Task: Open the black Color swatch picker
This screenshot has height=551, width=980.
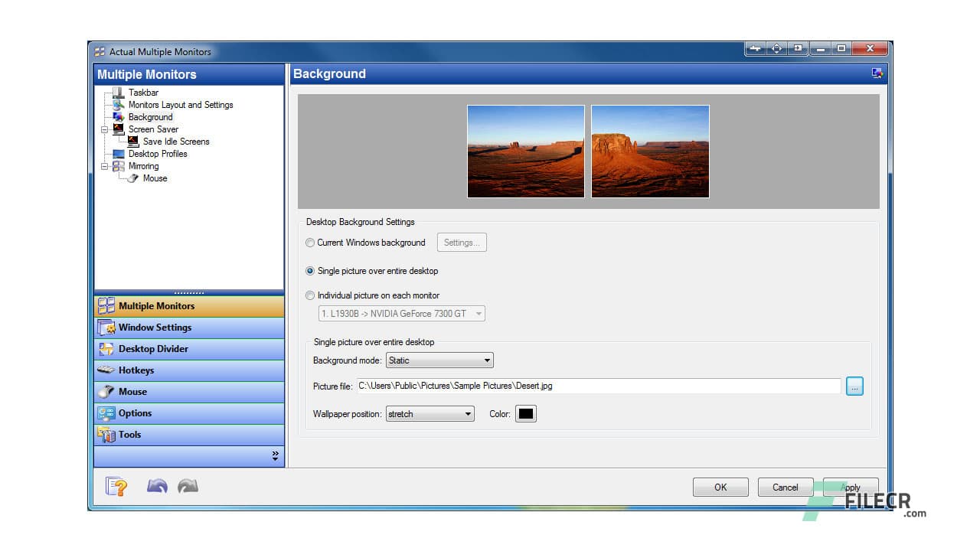Action: click(x=526, y=414)
